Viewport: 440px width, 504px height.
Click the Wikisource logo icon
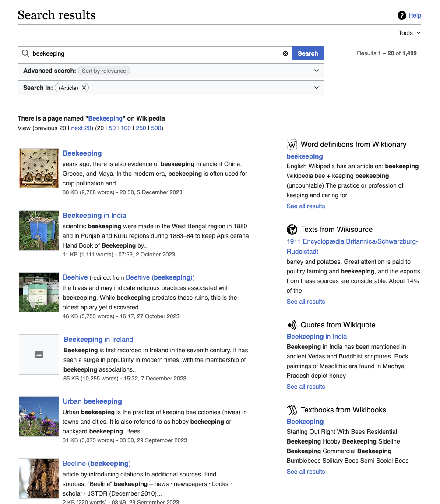coord(292,230)
